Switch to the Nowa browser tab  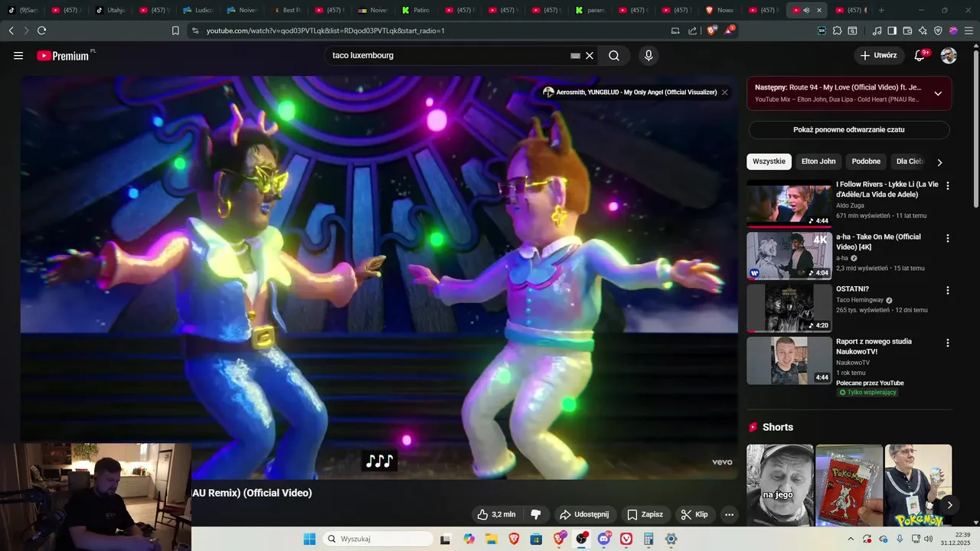[720, 10]
